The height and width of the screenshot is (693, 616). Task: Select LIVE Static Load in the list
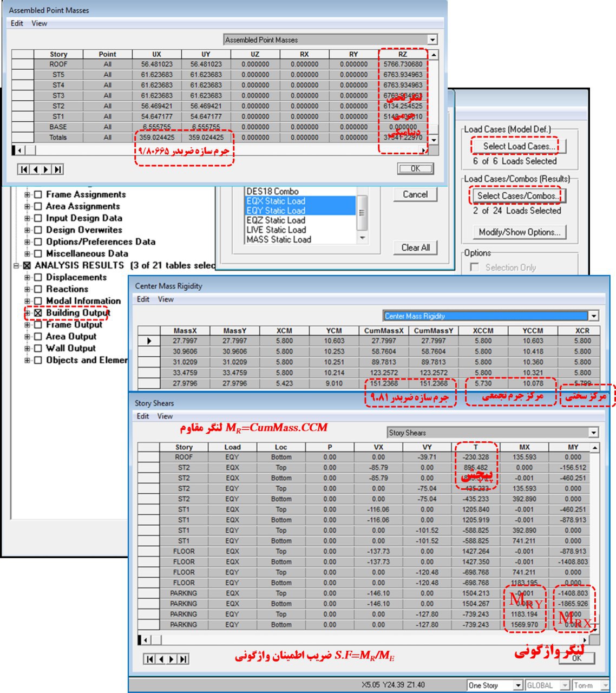pyautogui.click(x=300, y=230)
